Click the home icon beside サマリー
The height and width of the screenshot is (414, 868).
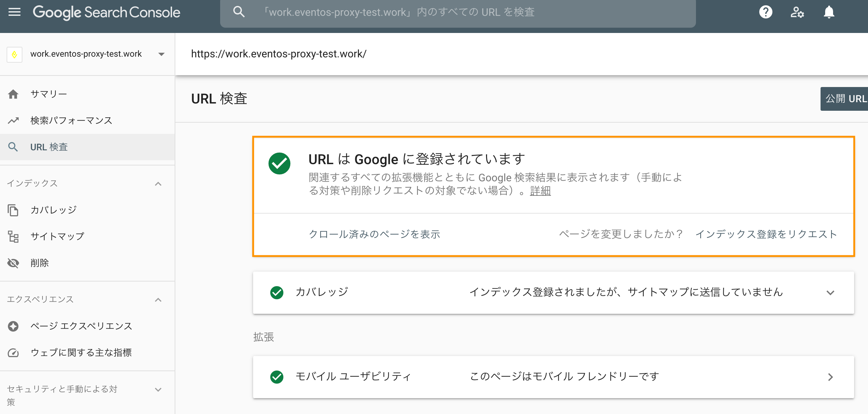click(x=13, y=94)
